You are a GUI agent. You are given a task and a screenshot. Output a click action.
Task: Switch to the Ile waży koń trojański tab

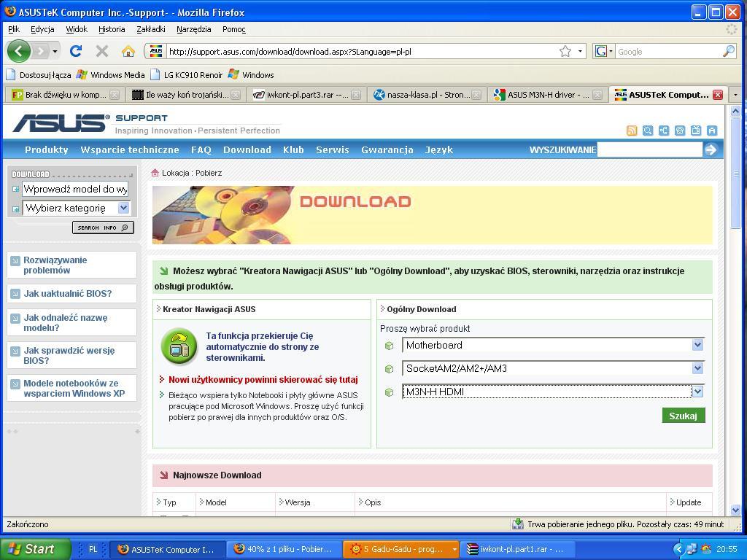tap(186, 95)
